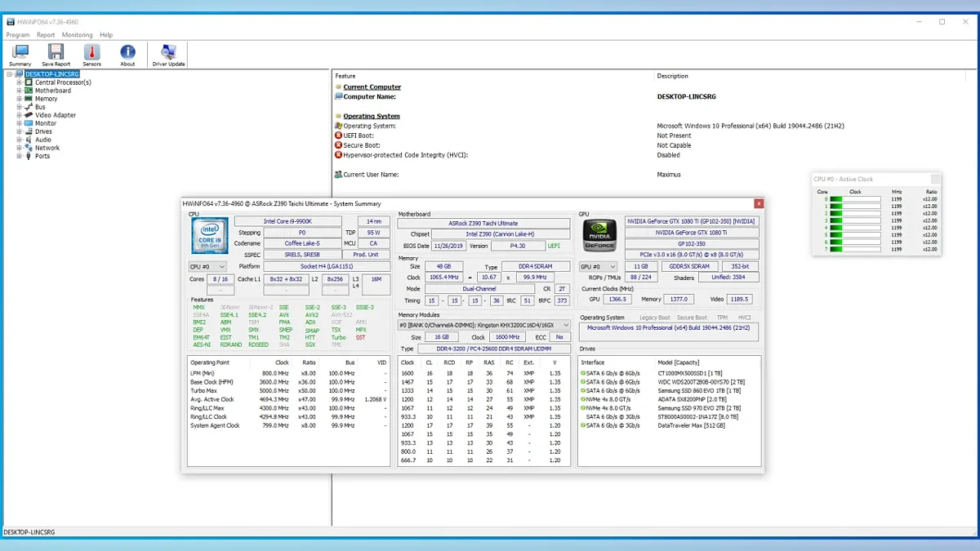Image resolution: width=980 pixels, height=551 pixels.
Task: Click the Coffee Lake-S codename field
Action: pyautogui.click(x=301, y=243)
